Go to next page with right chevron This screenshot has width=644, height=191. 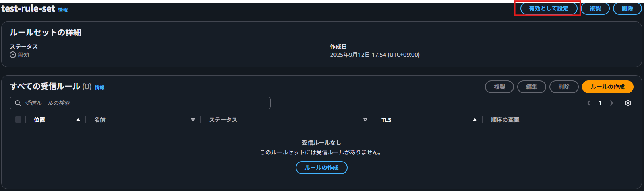611,103
